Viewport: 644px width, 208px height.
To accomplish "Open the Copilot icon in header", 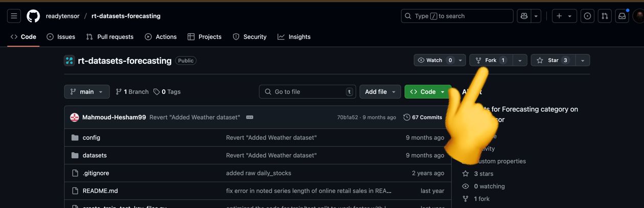I will 524,16.
